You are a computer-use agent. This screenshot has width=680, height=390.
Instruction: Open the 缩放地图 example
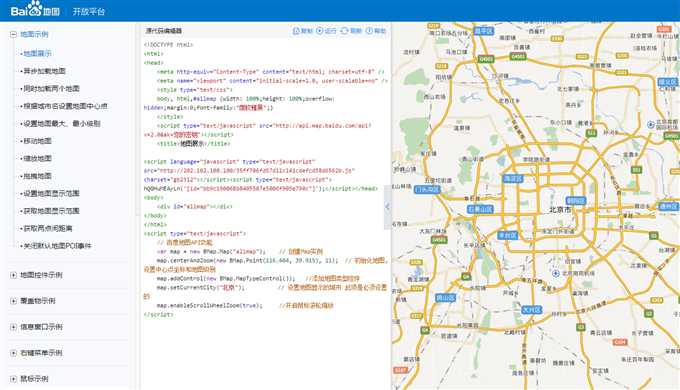point(37,158)
